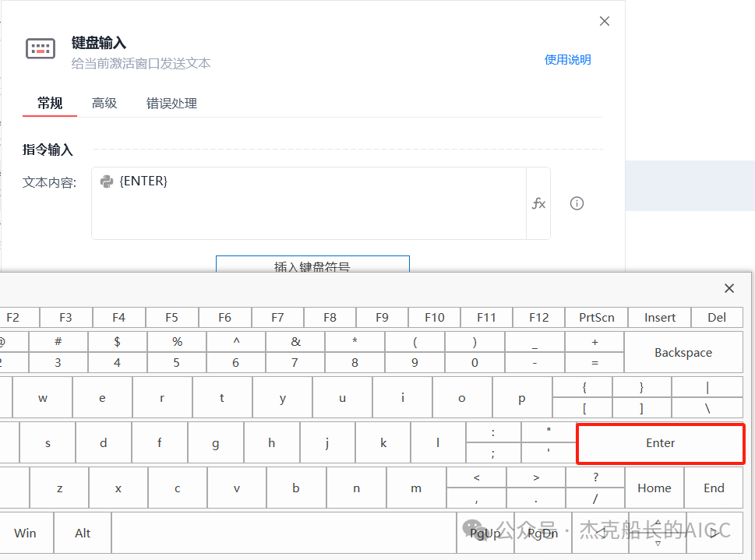
Task: Click the F4 key
Action: pos(118,317)
